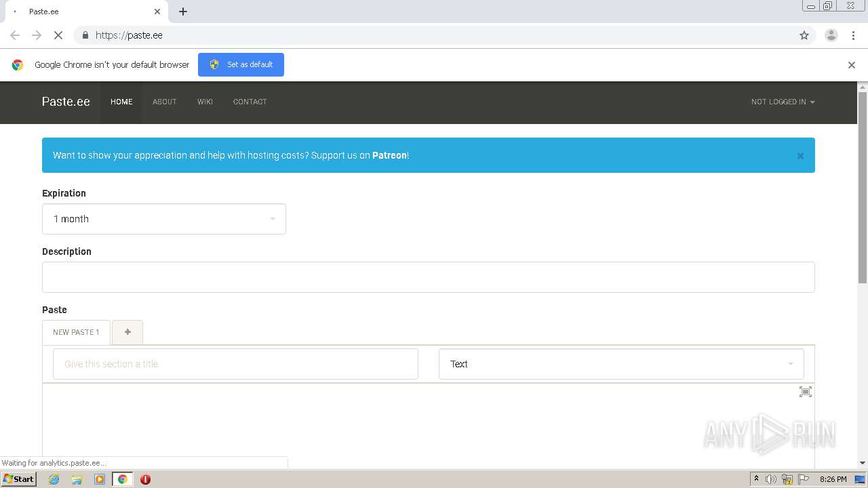Open the Action Center flag icon

804,479
